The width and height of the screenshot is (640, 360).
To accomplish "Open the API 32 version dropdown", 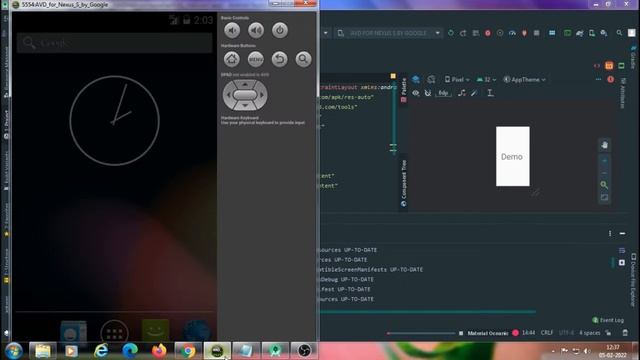I will coord(486,80).
